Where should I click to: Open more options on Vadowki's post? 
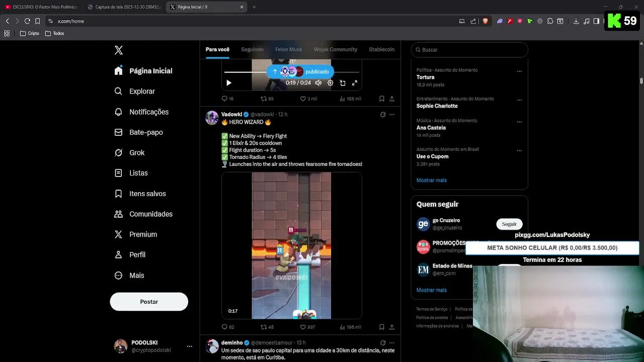[392, 115]
